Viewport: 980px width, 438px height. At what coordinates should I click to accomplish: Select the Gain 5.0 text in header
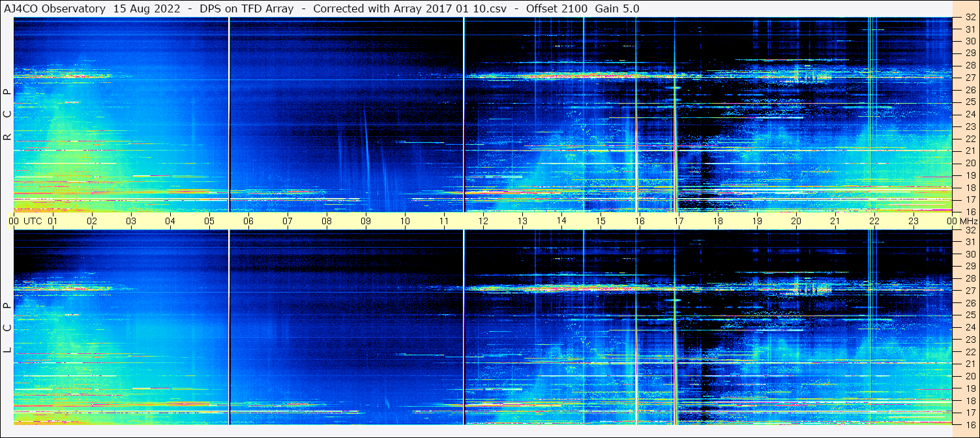[x=617, y=8]
